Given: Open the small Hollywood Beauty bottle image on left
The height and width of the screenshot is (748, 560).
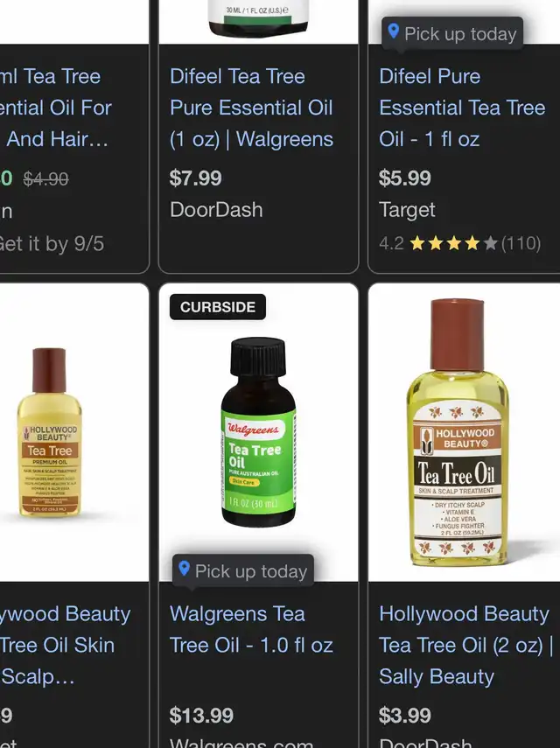Looking at the screenshot, I should click(x=49, y=432).
